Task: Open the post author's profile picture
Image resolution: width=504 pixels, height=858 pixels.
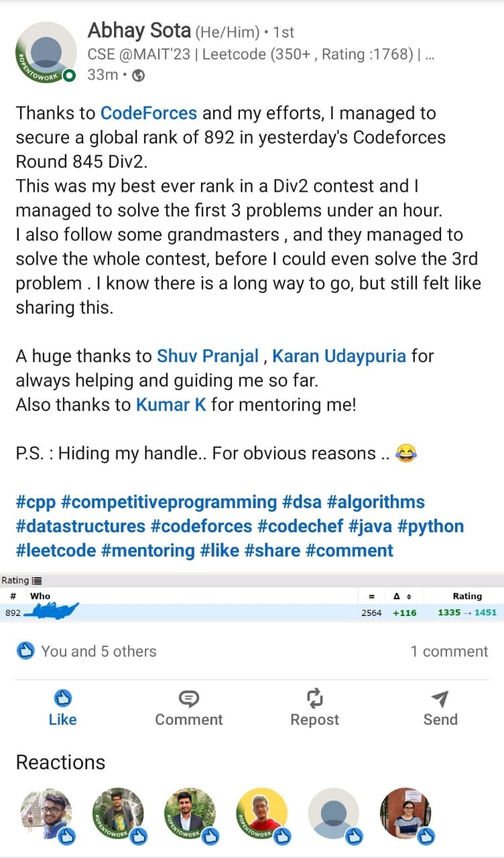Action: pos(47,53)
